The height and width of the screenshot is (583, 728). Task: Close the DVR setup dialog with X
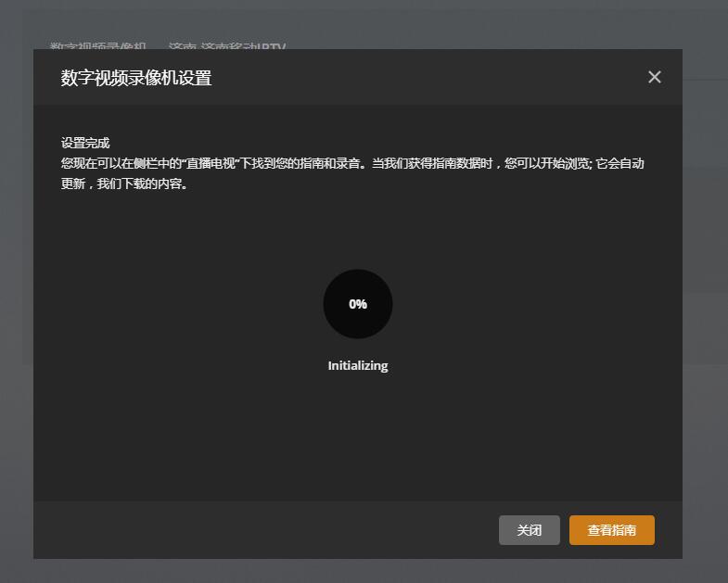click(654, 77)
